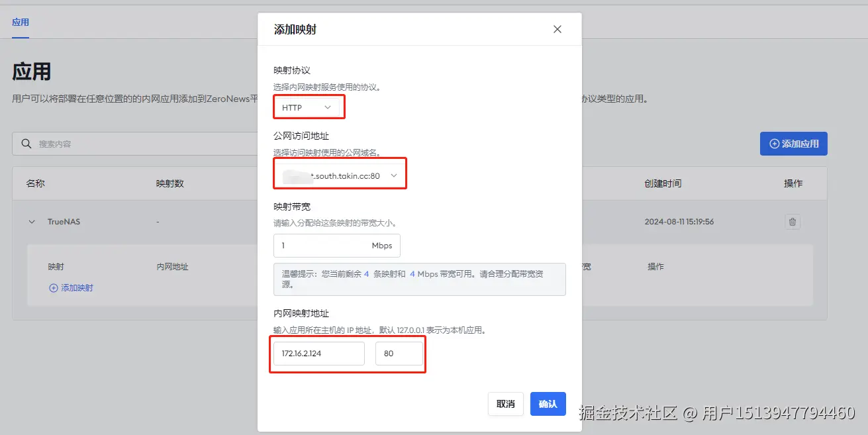The height and width of the screenshot is (435, 868).
Task: Click the magnifier search icon
Action: (x=26, y=144)
